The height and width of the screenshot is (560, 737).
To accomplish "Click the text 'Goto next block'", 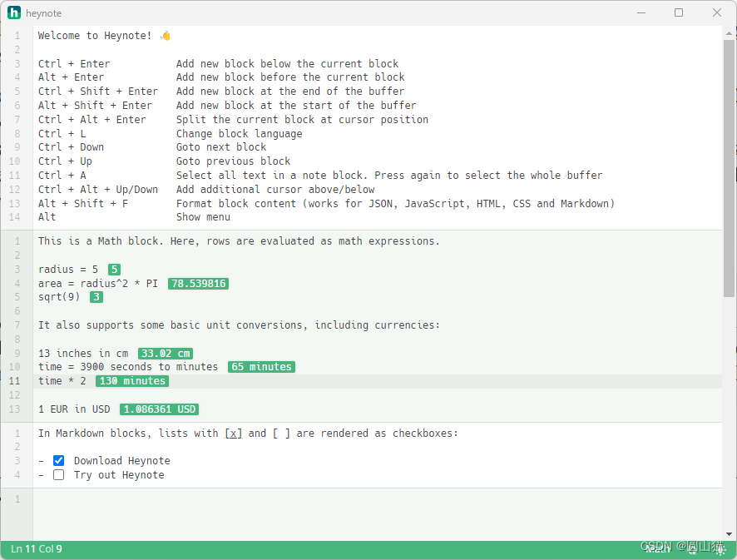I will 221,147.
